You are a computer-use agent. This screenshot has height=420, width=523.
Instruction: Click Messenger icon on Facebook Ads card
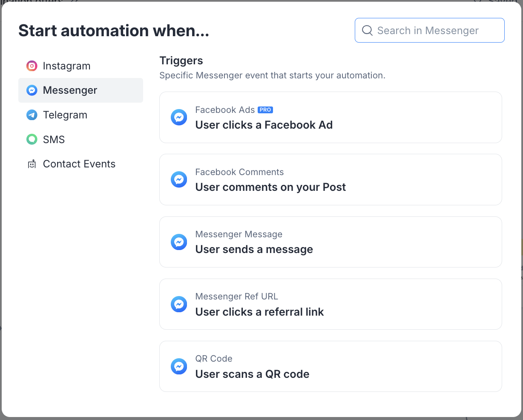pos(179,117)
